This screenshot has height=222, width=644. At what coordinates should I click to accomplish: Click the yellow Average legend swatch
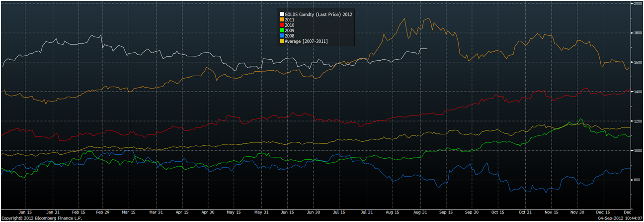click(x=282, y=41)
